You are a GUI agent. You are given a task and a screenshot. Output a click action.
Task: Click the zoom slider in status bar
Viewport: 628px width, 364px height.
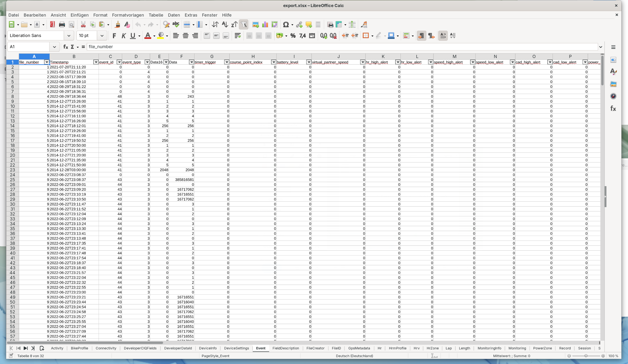point(586,356)
